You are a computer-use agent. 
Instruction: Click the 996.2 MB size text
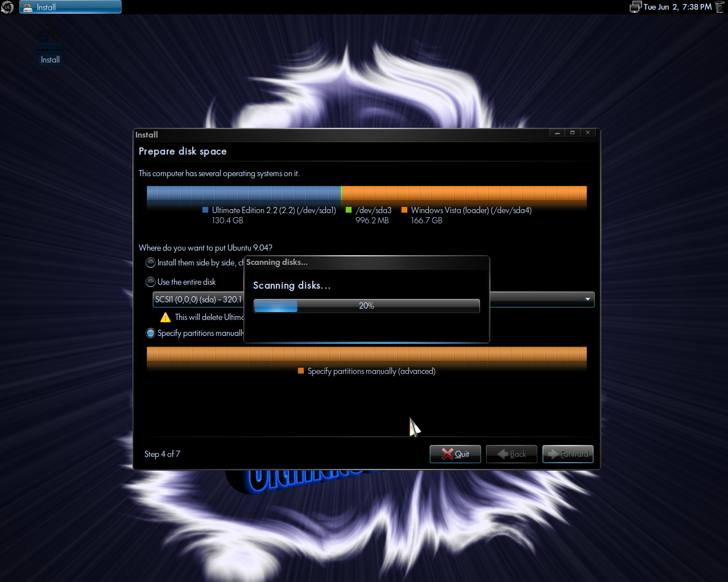[x=373, y=221]
